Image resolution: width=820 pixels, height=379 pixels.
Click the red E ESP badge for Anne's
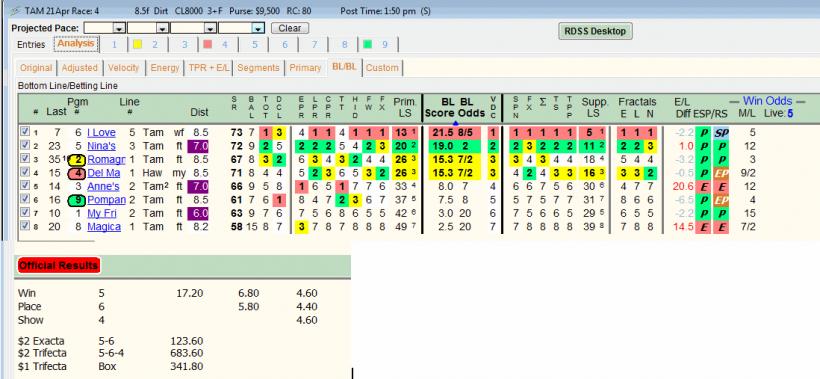pyautogui.click(x=703, y=187)
